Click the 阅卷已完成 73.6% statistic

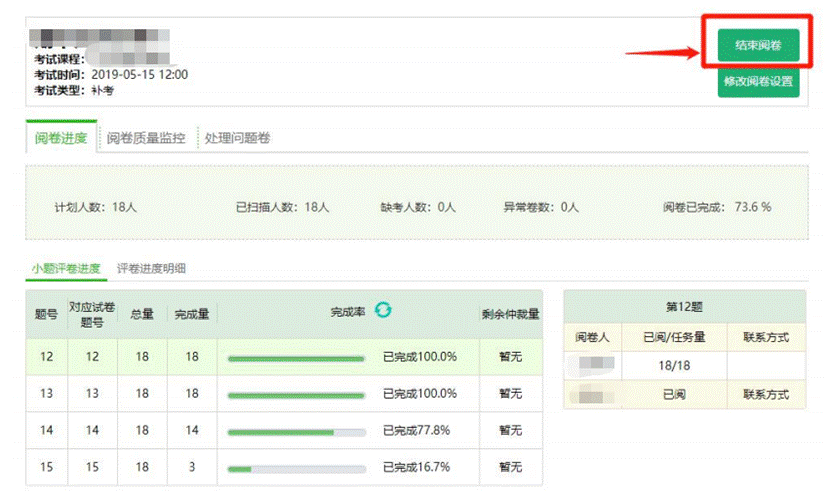[x=716, y=207]
